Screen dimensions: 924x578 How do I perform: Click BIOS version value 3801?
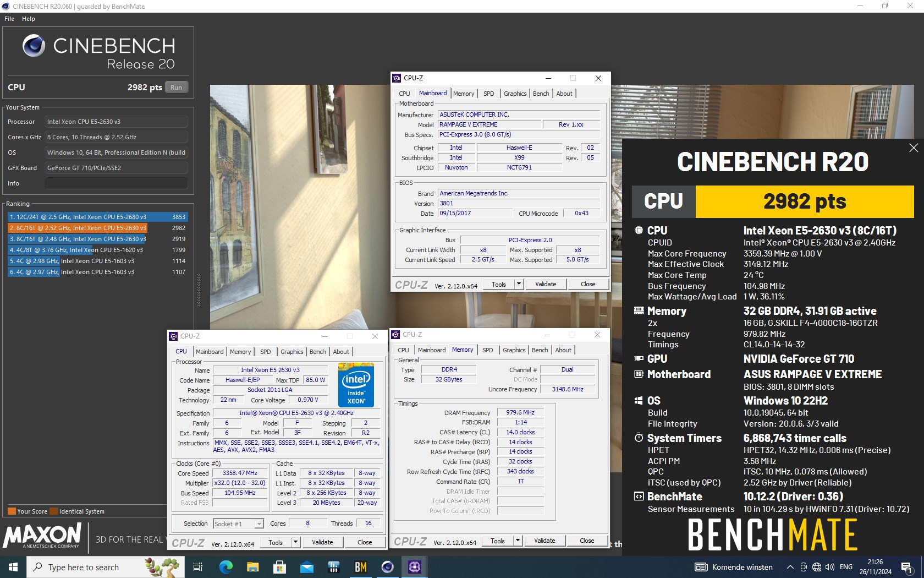pos(519,203)
